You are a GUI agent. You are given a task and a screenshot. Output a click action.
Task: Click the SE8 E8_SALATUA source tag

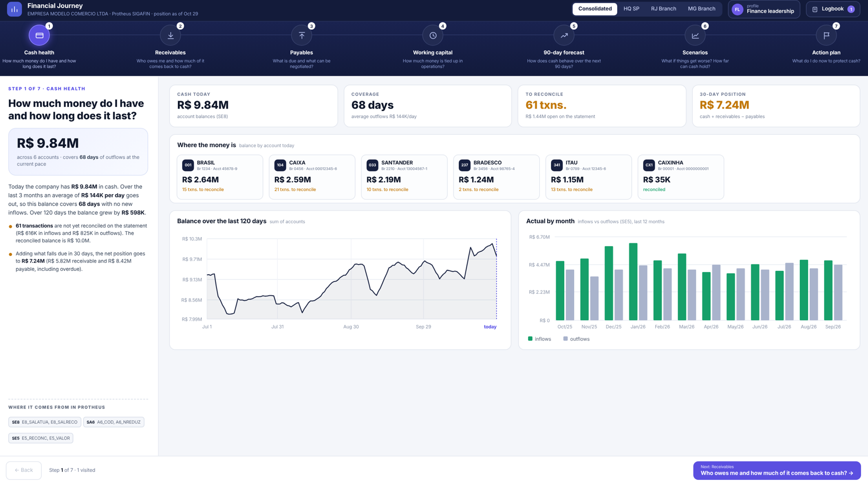tap(44, 422)
